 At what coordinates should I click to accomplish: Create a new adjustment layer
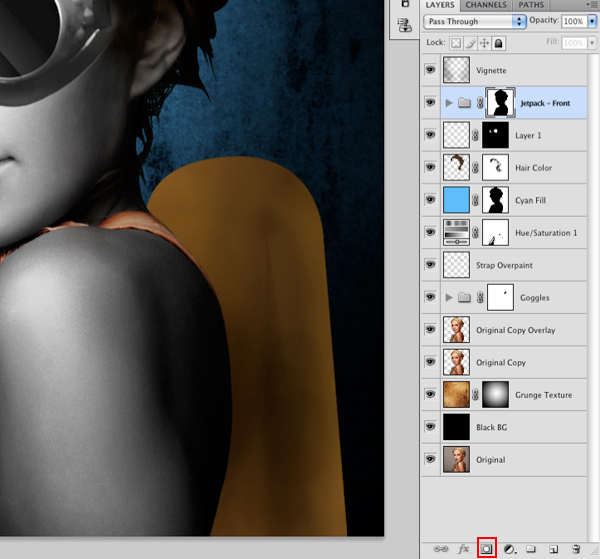pyautogui.click(x=509, y=549)
